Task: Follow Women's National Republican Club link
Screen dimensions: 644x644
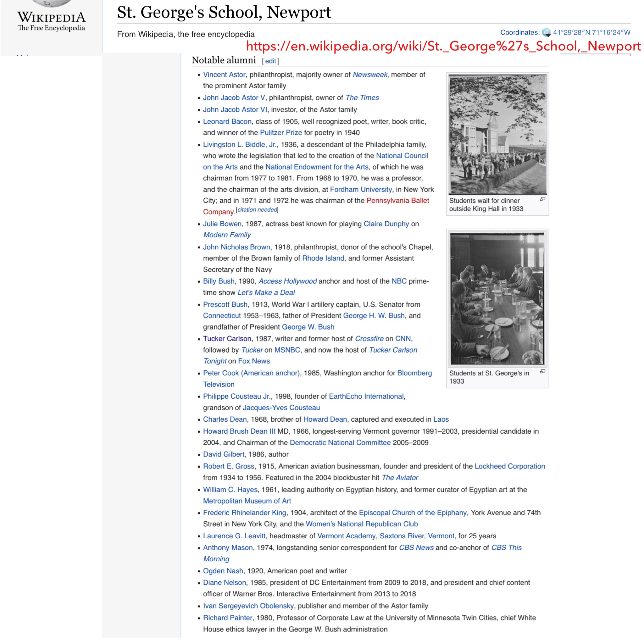Action: pyautogui.click(x=362, y=524)
